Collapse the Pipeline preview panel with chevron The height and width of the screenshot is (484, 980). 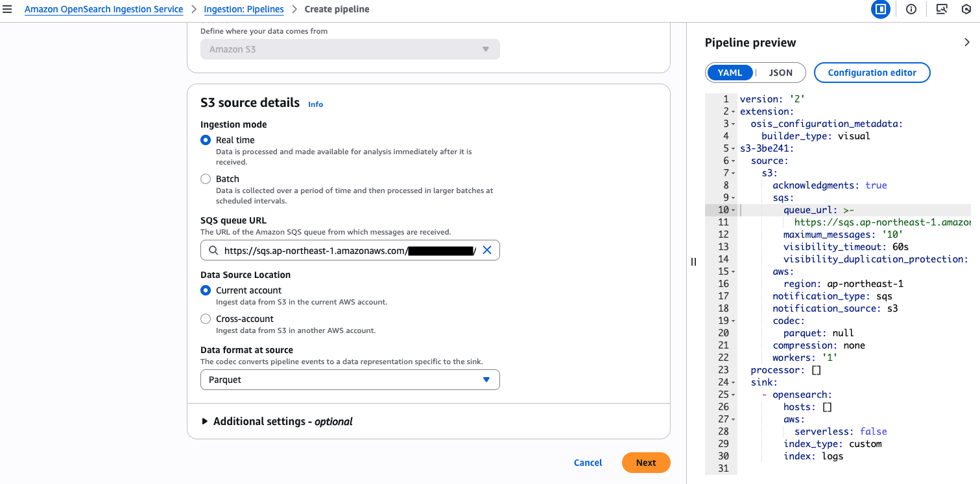(x=966, y=43)
